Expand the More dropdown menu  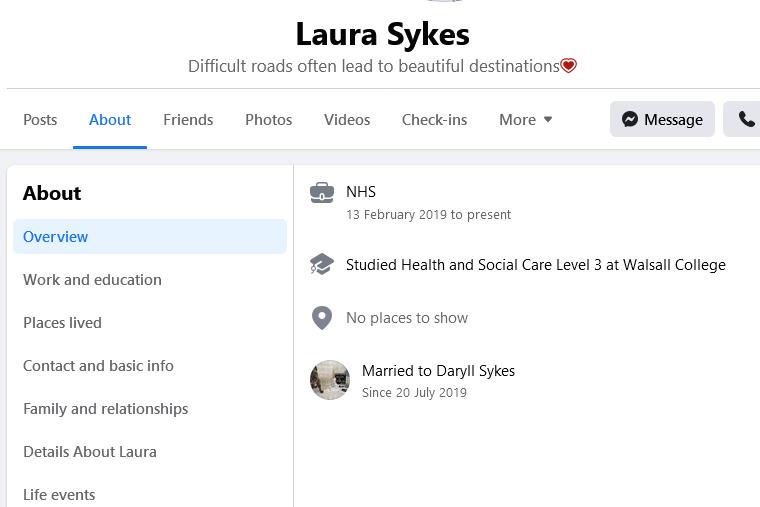(526, 119)
